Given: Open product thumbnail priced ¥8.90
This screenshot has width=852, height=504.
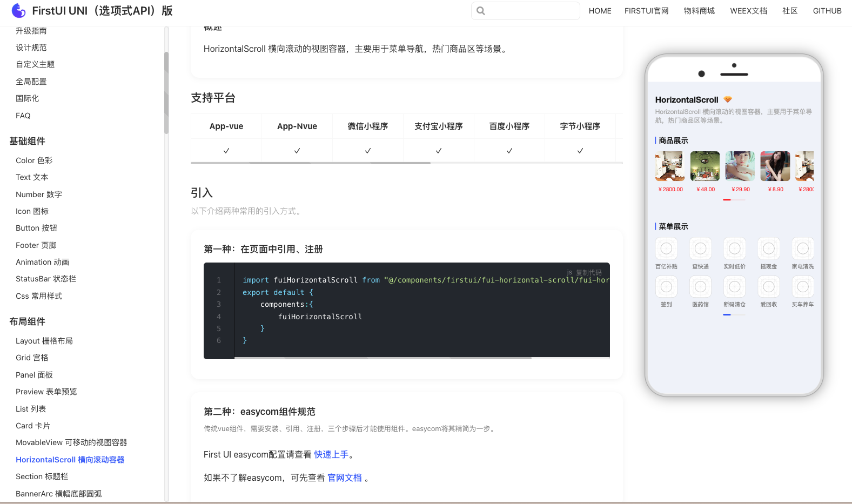Looking at the screenshot, I should click(x=775, y=166).
